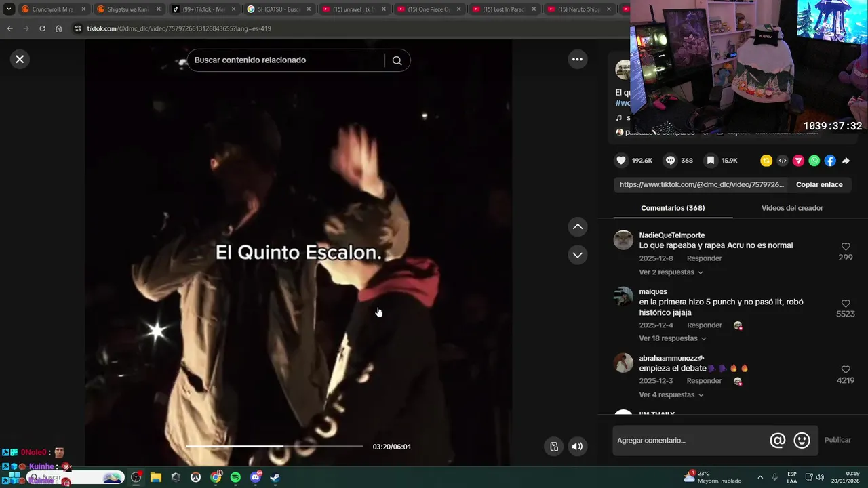Send to friends via pink paper-plane icon
868x488 pixels.
(798, 161)
